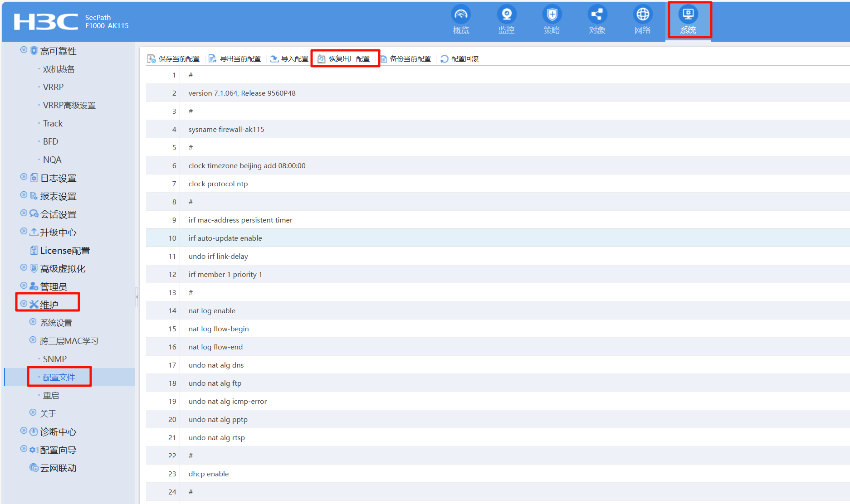Click the 配置回滚 button label
850x504 pixels.
pos(465,59)
